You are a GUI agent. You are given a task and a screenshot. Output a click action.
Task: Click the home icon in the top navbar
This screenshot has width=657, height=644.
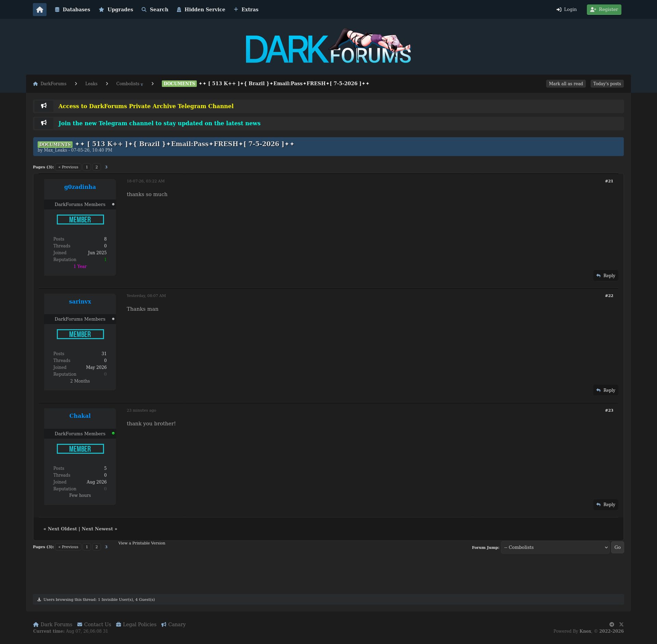coord(40,10)
